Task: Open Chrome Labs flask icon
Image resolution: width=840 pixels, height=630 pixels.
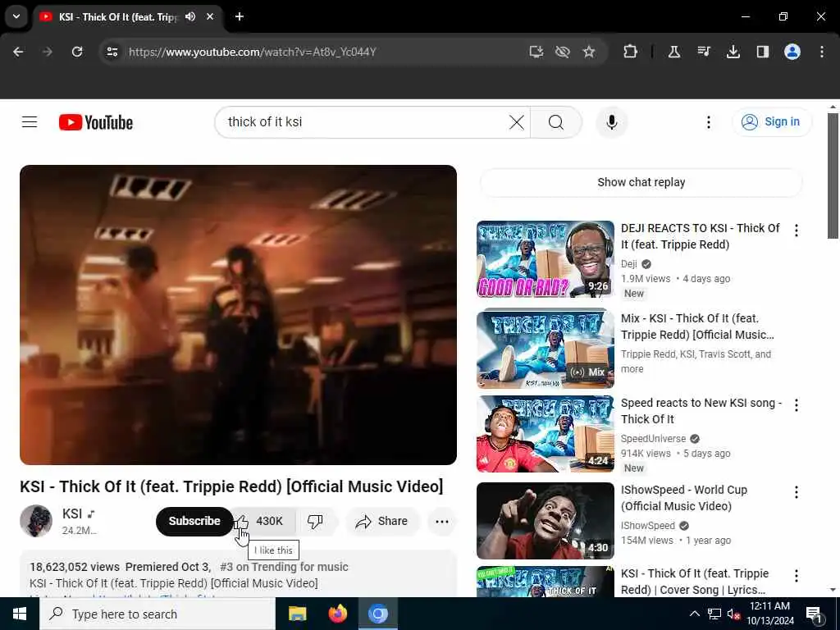Action: coord(674,52)
